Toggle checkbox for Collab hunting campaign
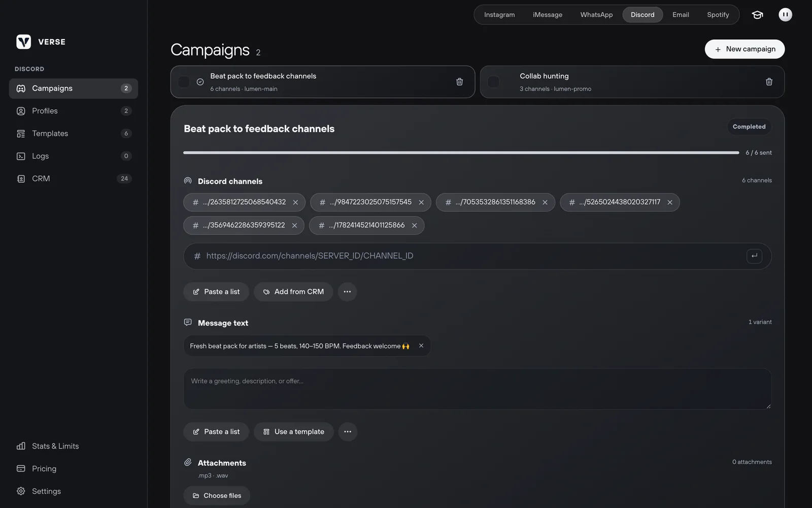812x508 pixels. coord(493,82)
